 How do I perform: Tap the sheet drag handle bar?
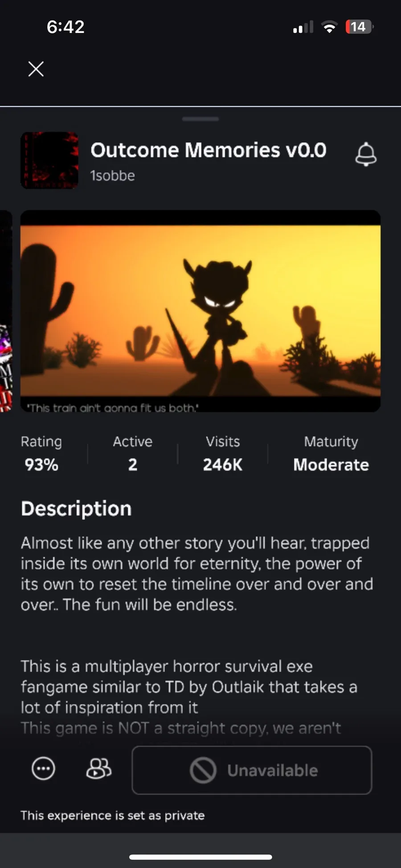point(200,119)
